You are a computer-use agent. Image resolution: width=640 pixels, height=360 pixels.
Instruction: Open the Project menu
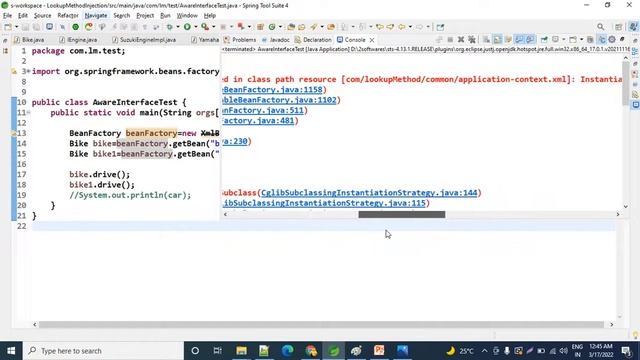click(x=145, y=16)
